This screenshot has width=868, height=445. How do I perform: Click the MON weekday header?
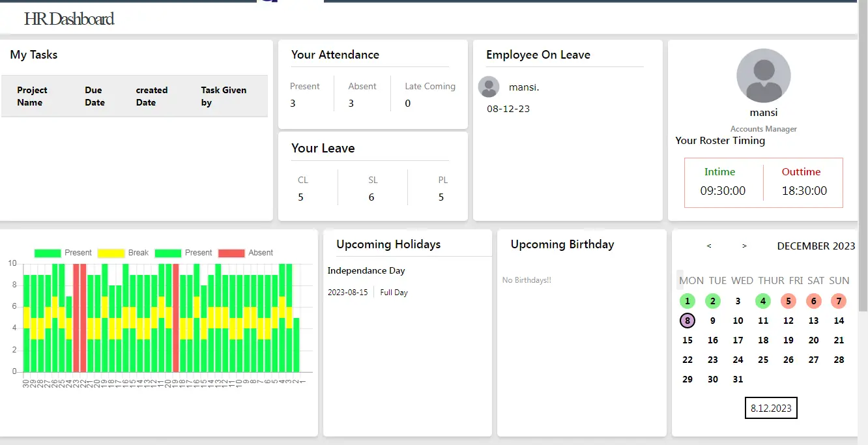coord(691,281)
